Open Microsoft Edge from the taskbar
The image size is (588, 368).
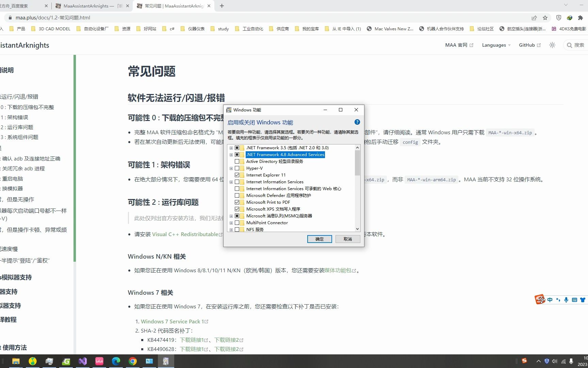pyautogui.click(x=116, y=361)
